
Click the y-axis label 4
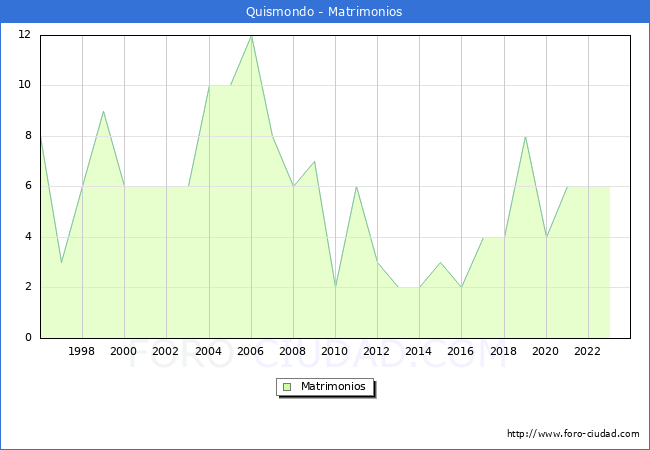point(28,237)
